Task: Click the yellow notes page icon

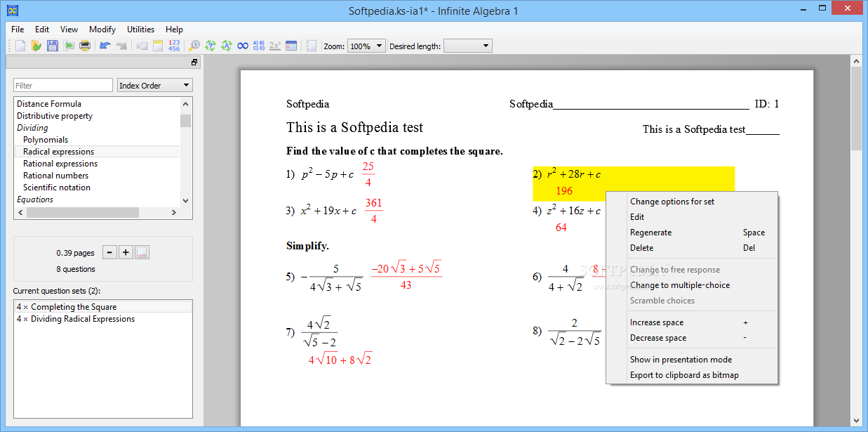Action: click(x=158, y=46)
